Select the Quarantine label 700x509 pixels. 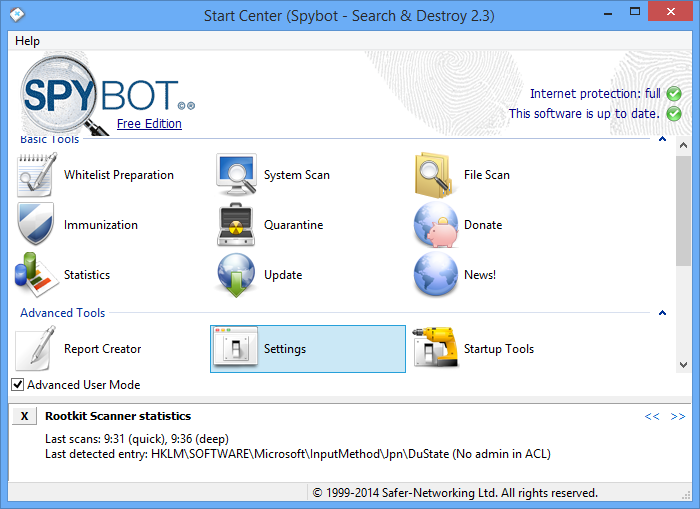point(293,225)
